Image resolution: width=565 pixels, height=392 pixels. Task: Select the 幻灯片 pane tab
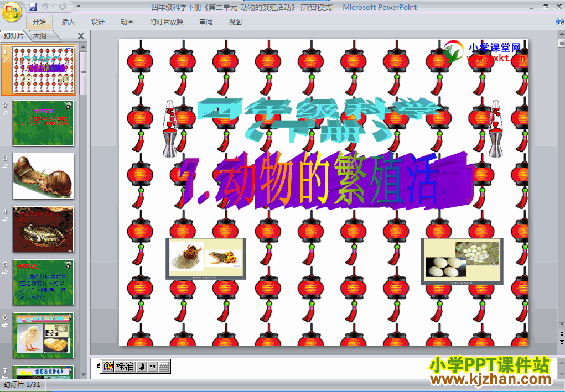(x=14, y=35)
